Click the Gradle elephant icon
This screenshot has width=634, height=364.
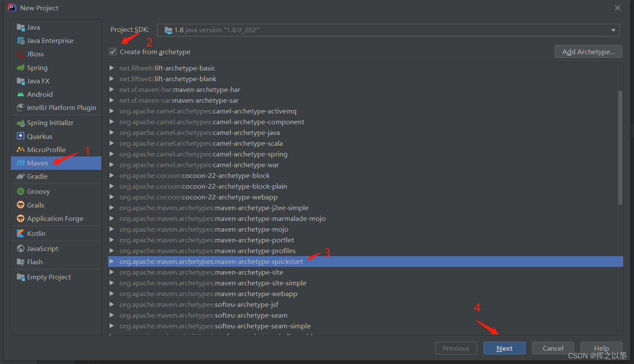click(x=21, y=176)
